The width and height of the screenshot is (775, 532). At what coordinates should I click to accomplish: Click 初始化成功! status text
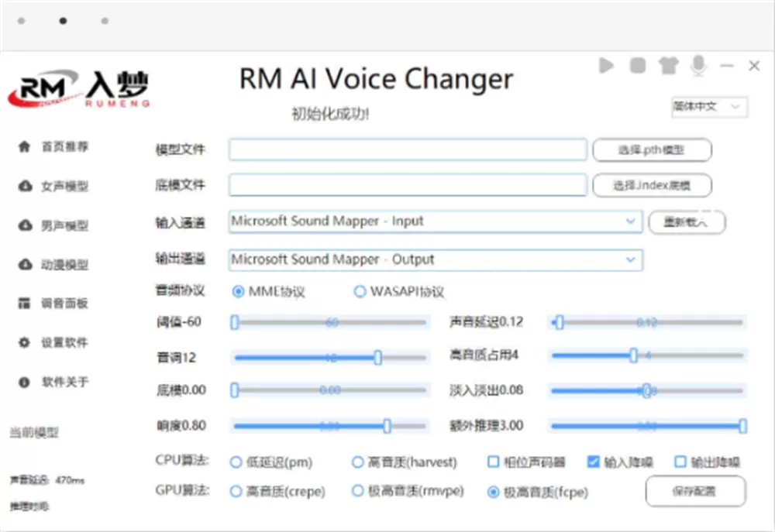pyautogui.click(x=330, y=114)
